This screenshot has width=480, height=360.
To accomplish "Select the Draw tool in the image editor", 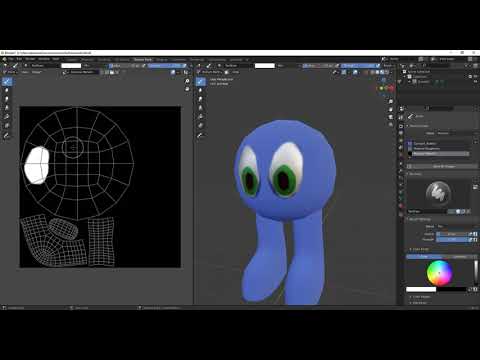I will [x=7, y=82].
